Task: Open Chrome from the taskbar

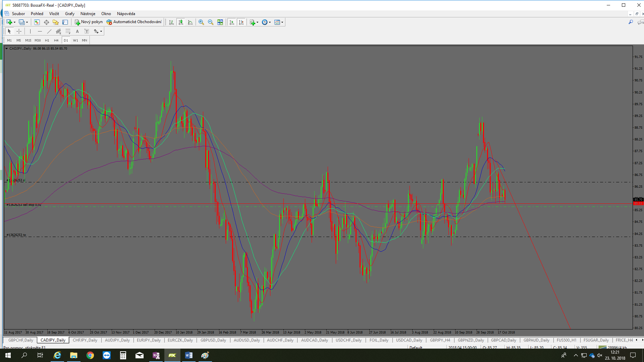Action: coord(90,355)
